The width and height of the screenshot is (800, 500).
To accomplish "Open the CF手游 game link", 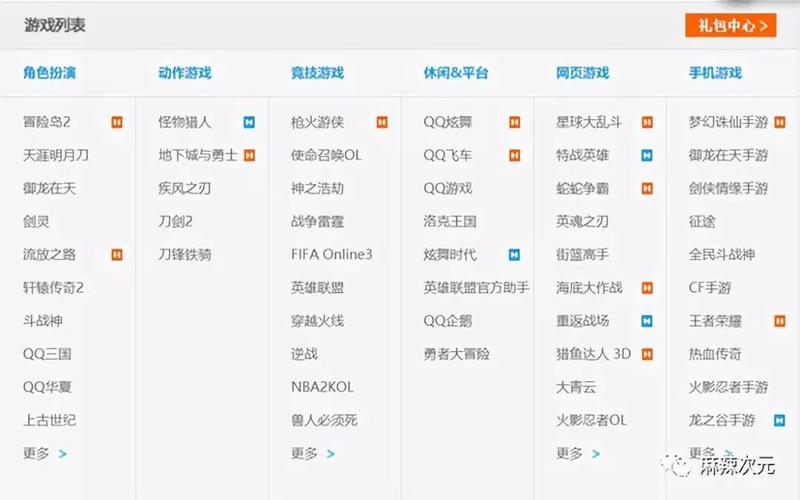I will pos(710,288).
